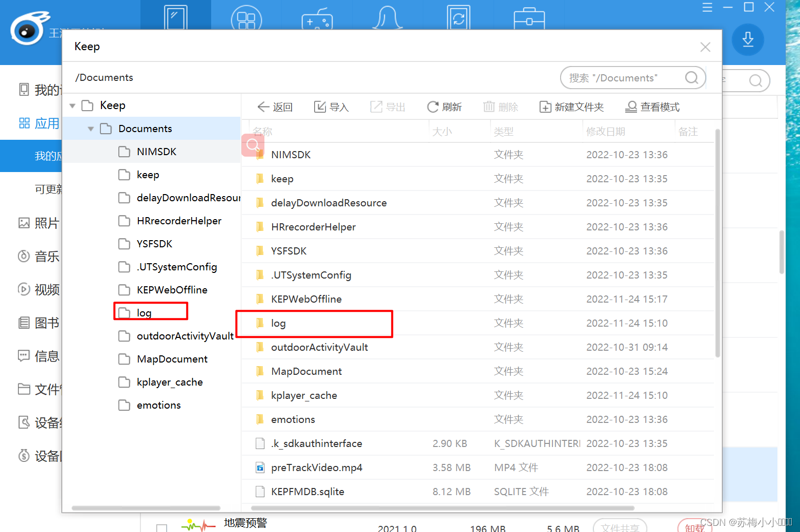Viewport: 800px width, 532px height.
Task: Click the KEPWebOffline folder icon in the file list
Action: pos(260,299)
